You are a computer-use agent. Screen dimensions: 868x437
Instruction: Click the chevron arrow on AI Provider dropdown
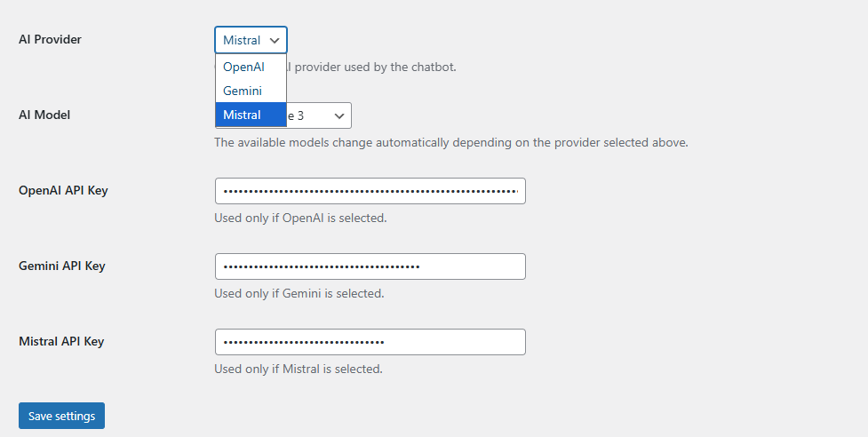coord(275,40)
